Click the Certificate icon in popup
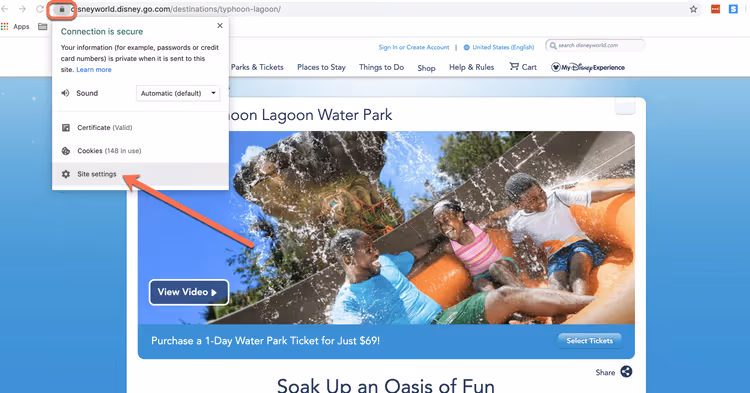750x393 pixels. [x=66, y=128]
